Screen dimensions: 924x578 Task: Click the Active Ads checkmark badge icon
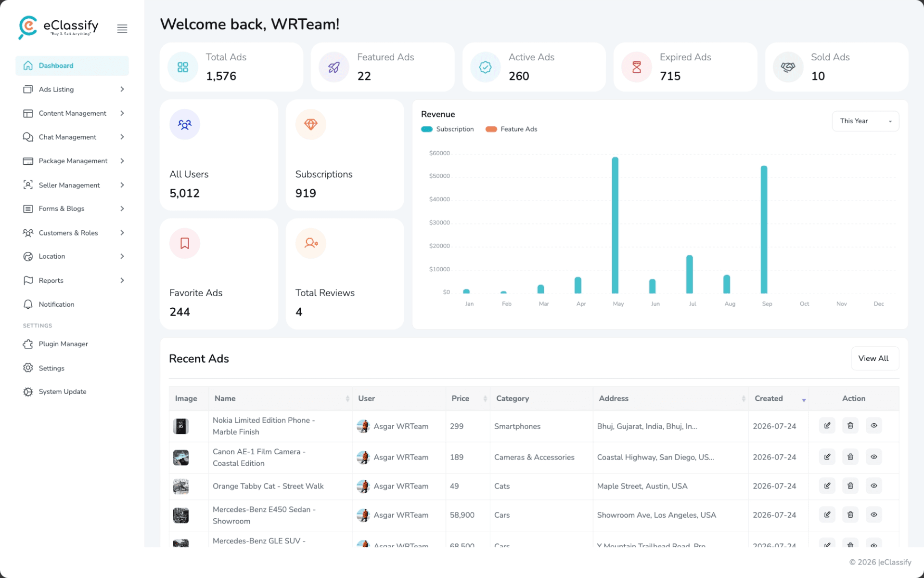coord(486,67)
